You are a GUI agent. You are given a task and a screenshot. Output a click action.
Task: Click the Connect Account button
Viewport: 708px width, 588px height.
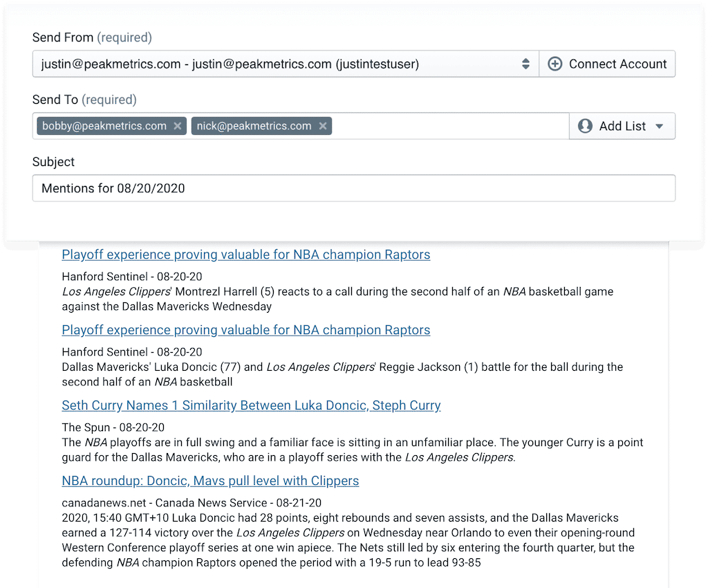(607, 64)
